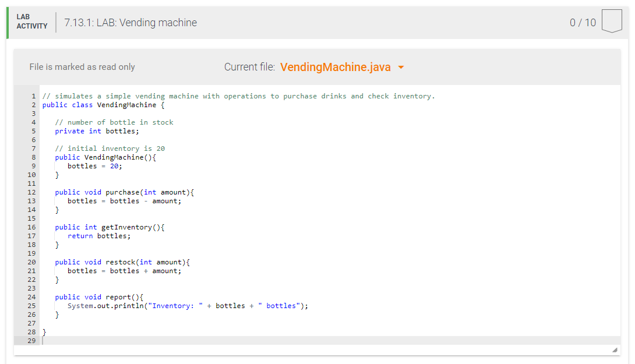Viewport: 635px width, 364px height.
Task: Click line number 1 in the gutter
Action: [x=34, y=96]
